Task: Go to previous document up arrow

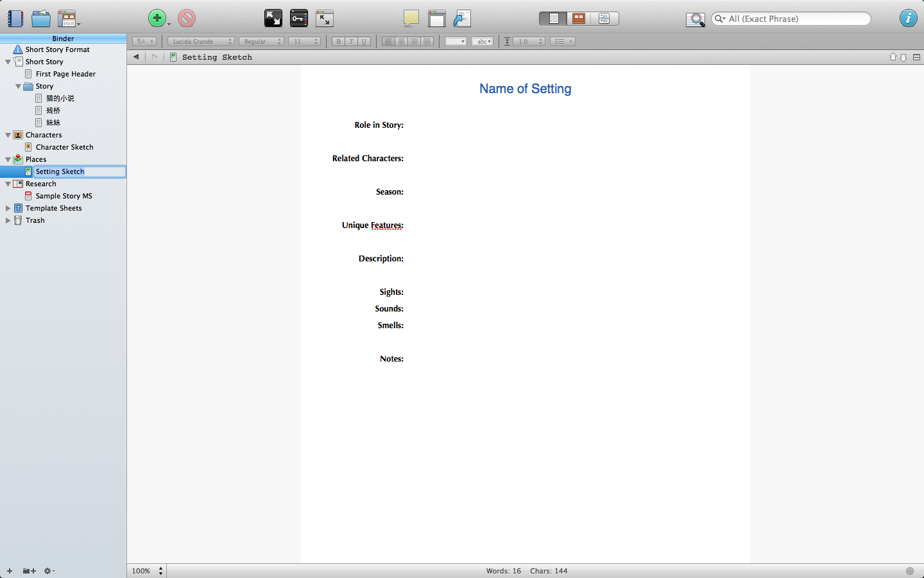Action: (893, 57)
